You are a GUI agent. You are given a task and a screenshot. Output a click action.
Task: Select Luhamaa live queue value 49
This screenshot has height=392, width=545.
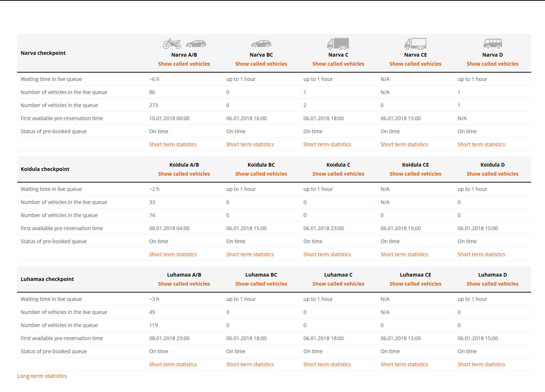152,312
